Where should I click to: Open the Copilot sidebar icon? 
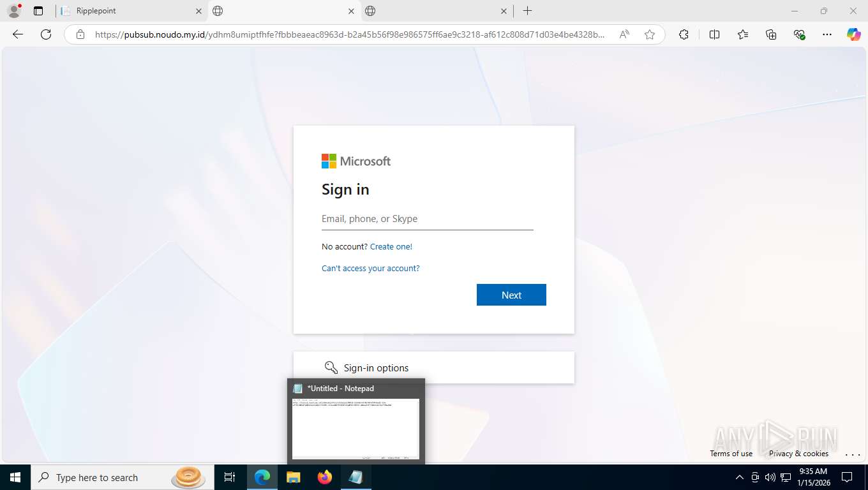pos(854,34)
